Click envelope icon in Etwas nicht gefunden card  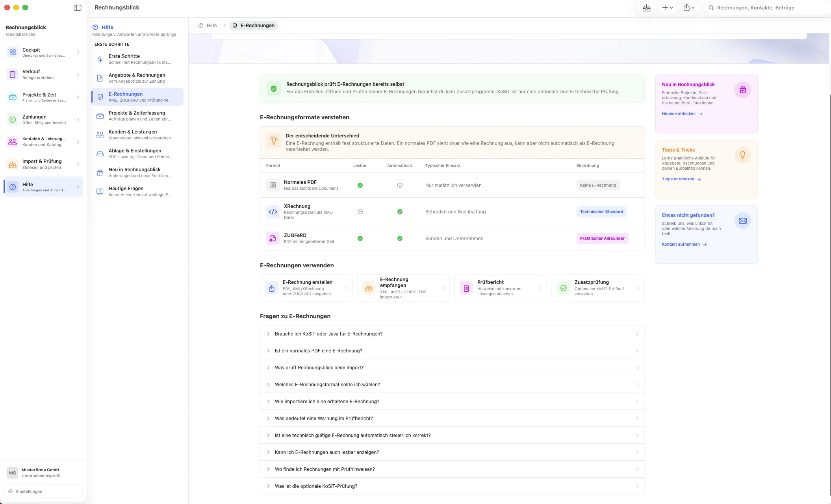[x=742, y=220]
